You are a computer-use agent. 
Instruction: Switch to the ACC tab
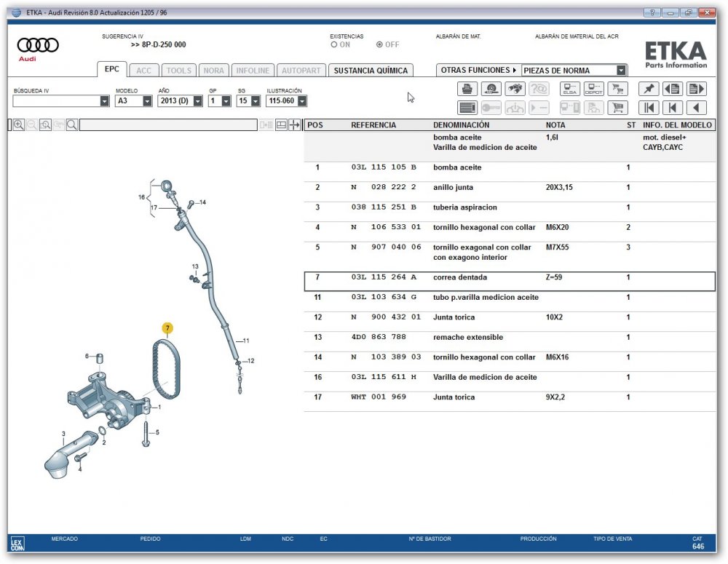[x=144, y=71]
